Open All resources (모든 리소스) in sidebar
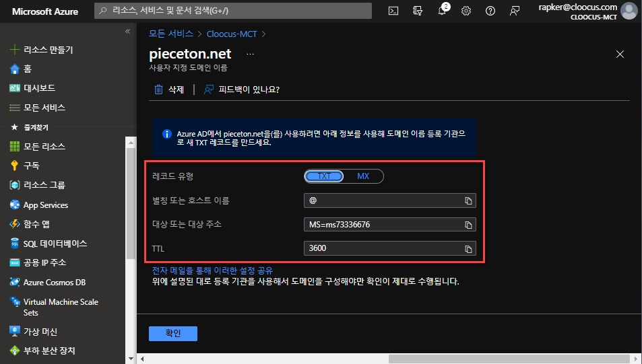Screen dimensions: 642x364 (37, 146)
